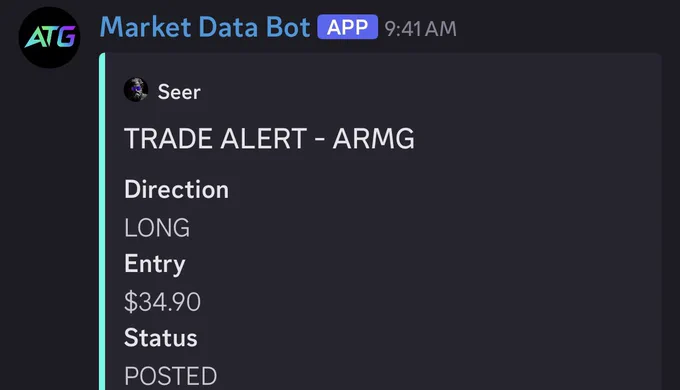The image size is (680, 390).
Task: Click the APP badge tag
Action: click(347, 27)
